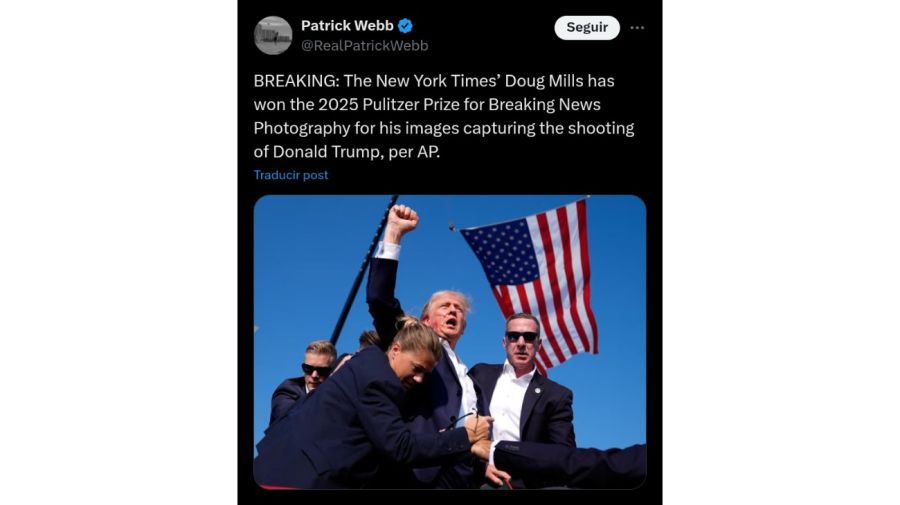This screenshot has height=505, width=900.
Task: Select the Patrick Webb display name
Action: 347,26
